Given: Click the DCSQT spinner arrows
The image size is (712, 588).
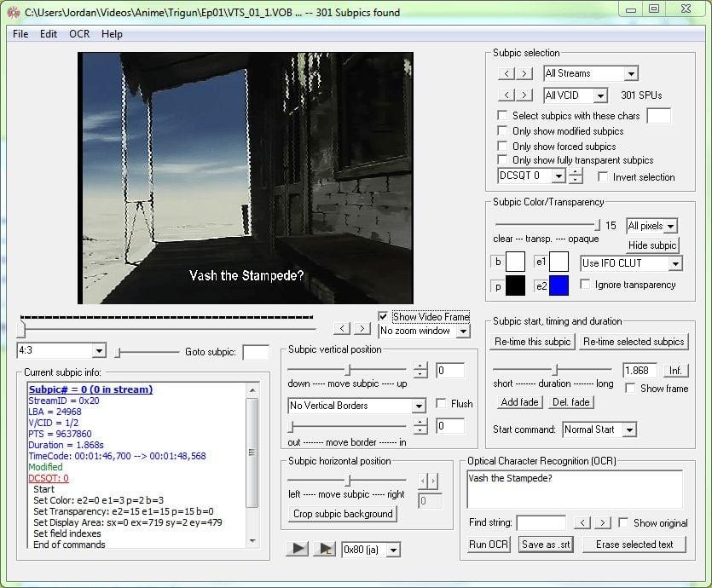Looking at the screenshot, I should click(576, 176).
